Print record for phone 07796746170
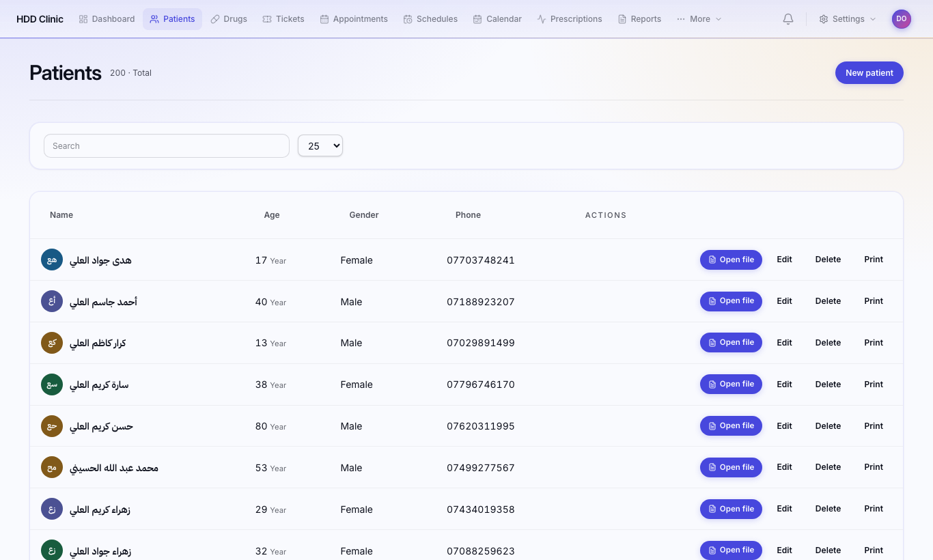The height and width of the screenshot is (560, 933). click(x=874, y=384)
